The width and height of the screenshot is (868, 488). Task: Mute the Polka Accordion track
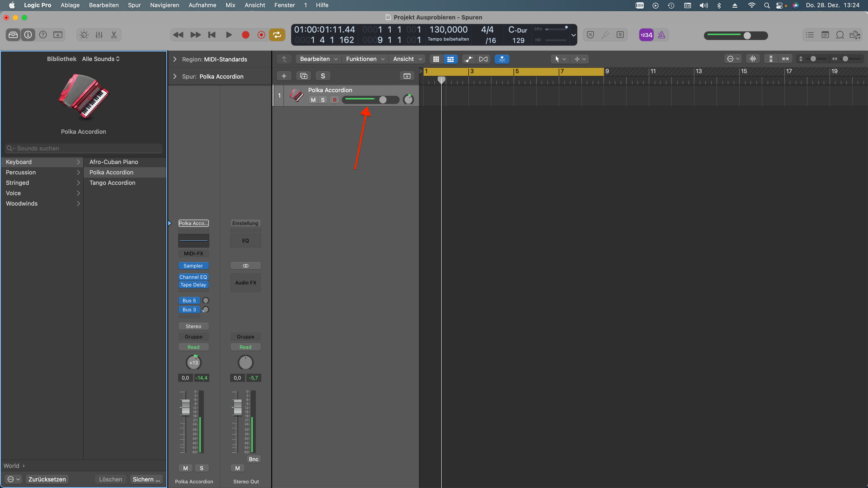point(313,100)
